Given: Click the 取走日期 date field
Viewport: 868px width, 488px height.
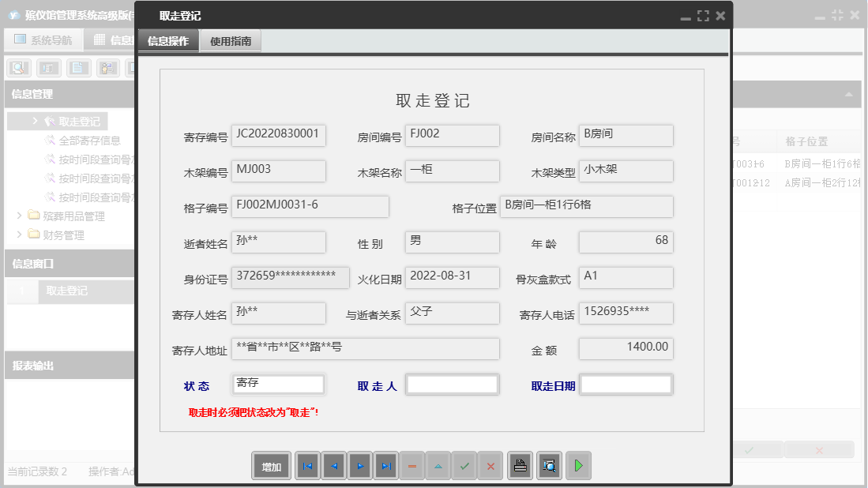Looking at the screenshot, I should coord(626,385).
